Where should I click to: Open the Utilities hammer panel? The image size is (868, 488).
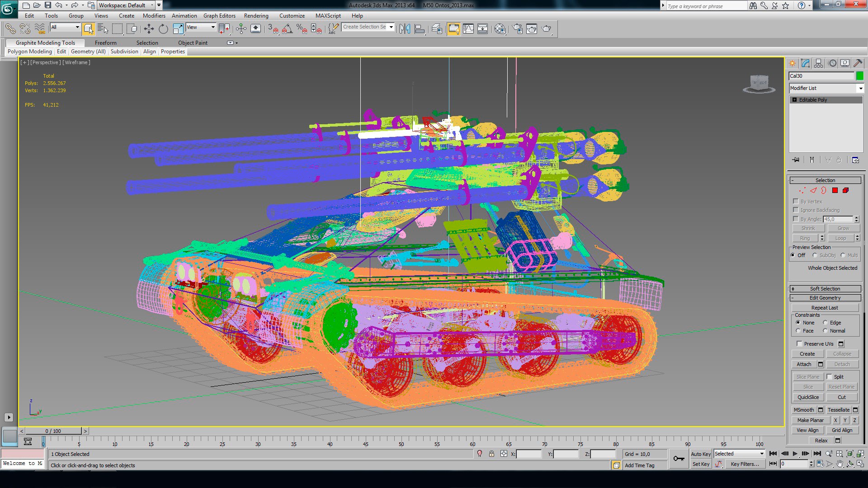pos(858,63)
